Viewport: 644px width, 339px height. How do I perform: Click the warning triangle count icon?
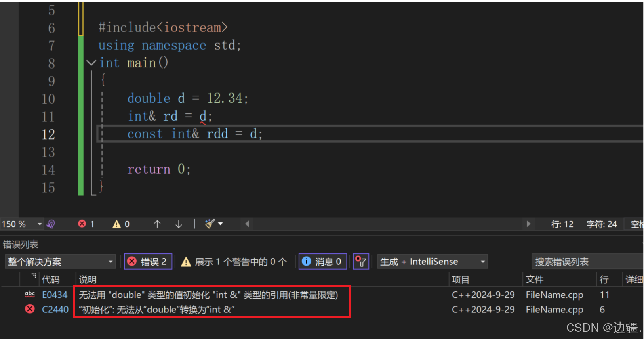116,224
